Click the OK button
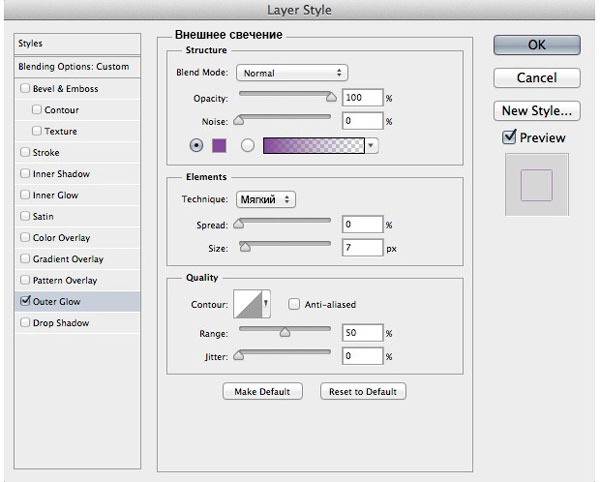The image size is (600, 482). (536, 45)
